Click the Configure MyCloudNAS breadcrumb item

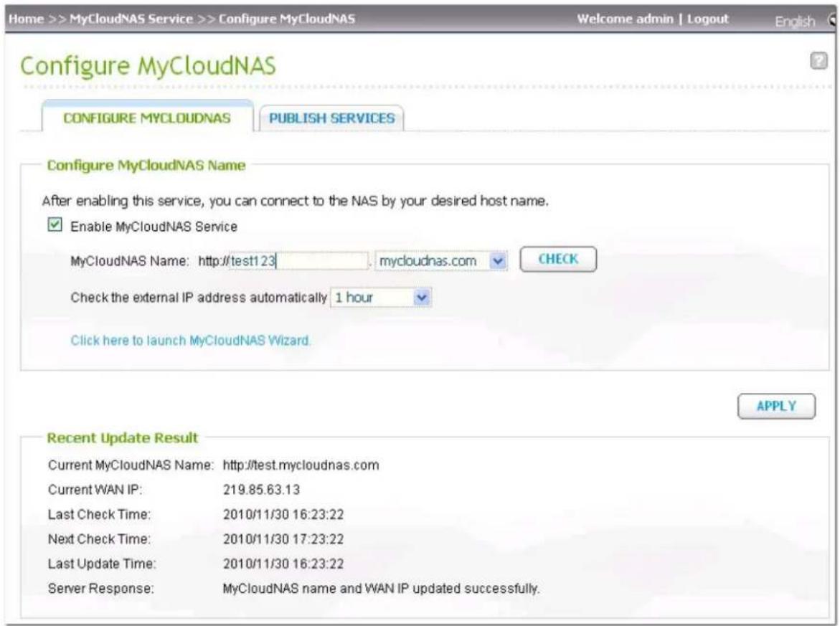[287, 19]
